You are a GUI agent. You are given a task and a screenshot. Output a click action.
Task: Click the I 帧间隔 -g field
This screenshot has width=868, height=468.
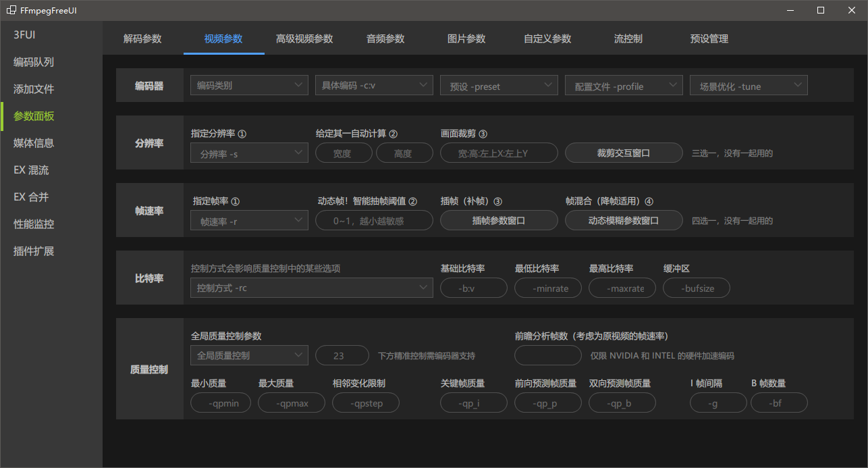(718, 402)
